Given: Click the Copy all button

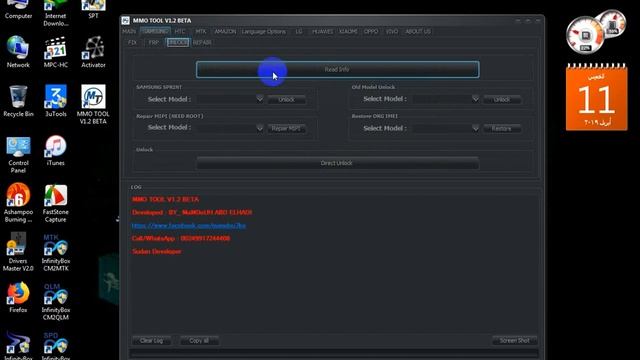Looking at the screenshot, I should (x=199, y=340).
